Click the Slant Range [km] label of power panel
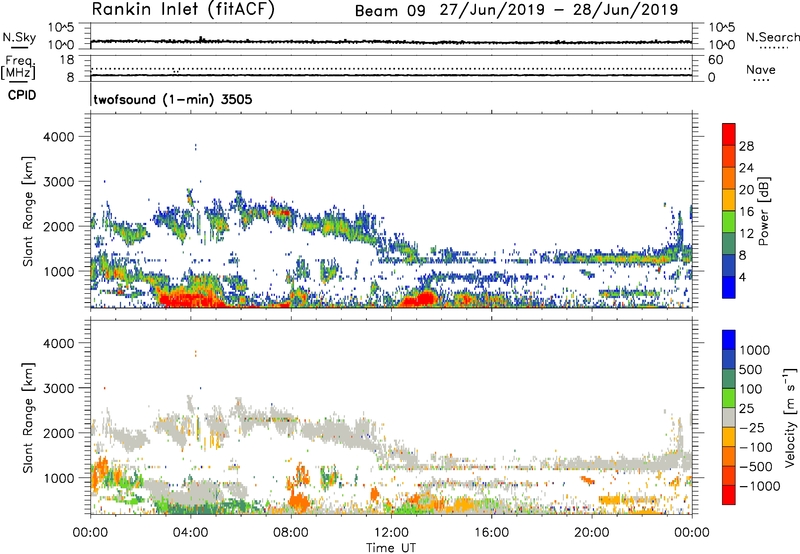The width and height of the screenshot is (800, 554). [28, 211]
